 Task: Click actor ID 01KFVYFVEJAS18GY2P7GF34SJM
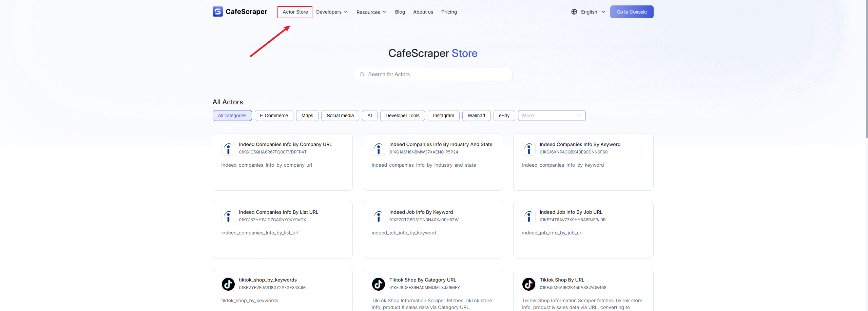272,288
